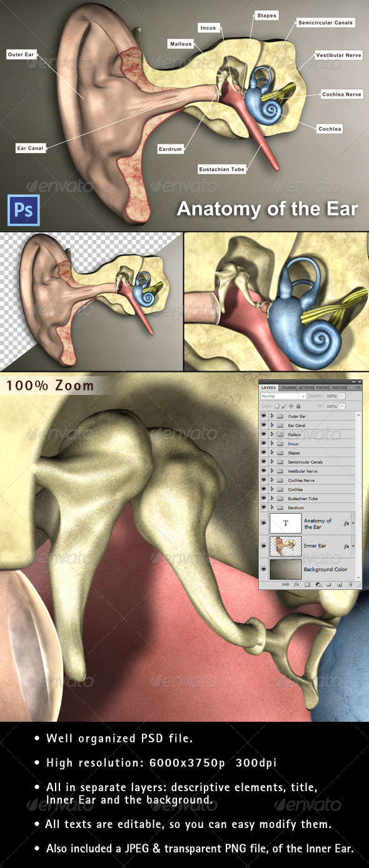
Task: Click the Add layer mask icon
Action: point(307,584)
